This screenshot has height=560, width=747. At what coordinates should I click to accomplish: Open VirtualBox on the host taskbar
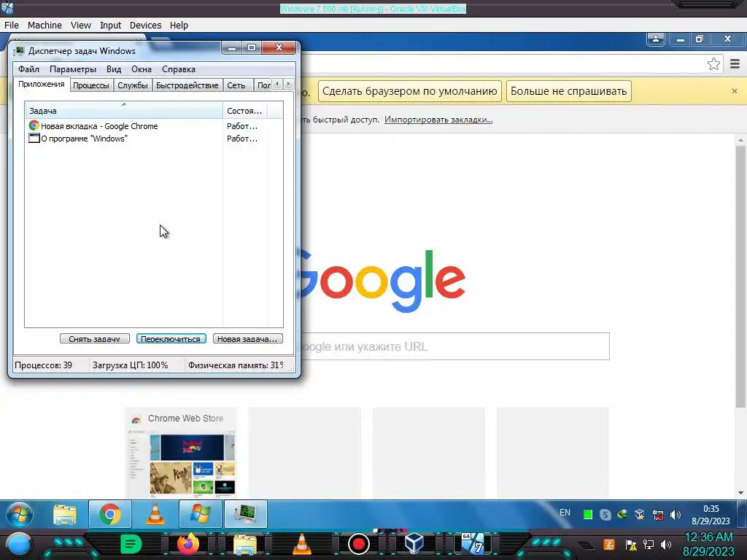coord(414,544)
